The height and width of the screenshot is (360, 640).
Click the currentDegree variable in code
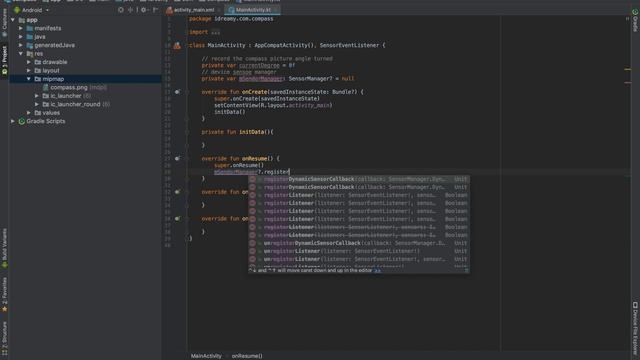(x=259, y=65)
